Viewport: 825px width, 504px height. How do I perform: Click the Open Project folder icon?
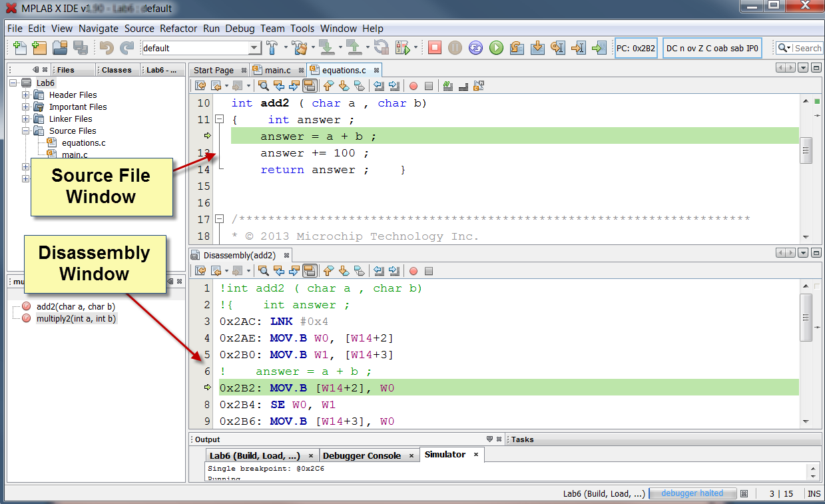(x=60, y=48)
